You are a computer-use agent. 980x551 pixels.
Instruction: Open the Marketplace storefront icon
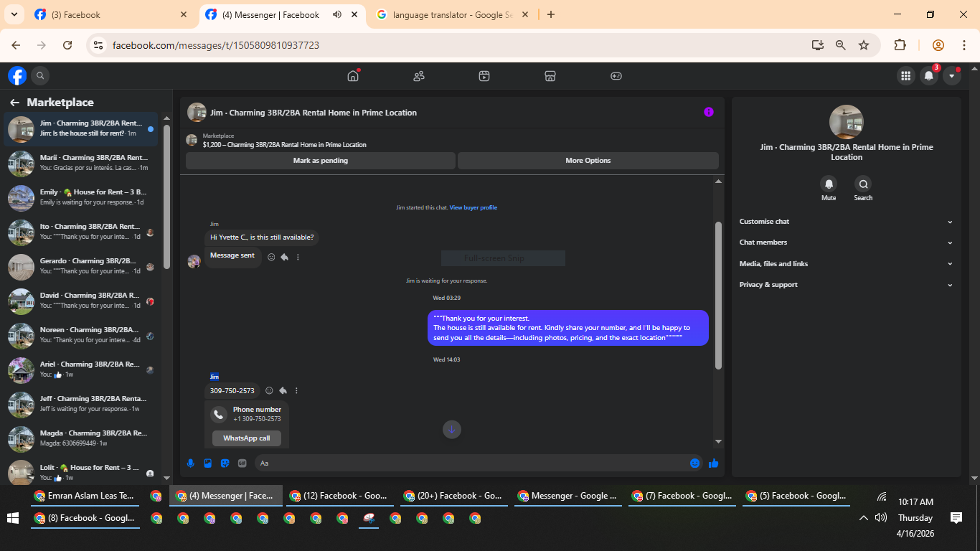point(550,75)
